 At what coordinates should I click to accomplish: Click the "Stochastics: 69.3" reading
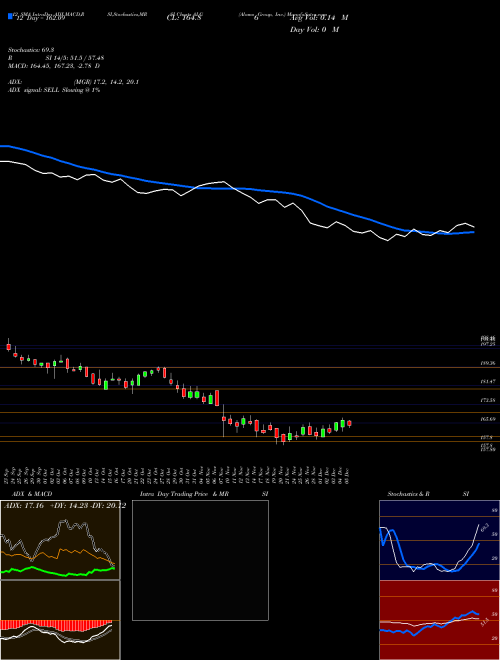click(31, 50)
